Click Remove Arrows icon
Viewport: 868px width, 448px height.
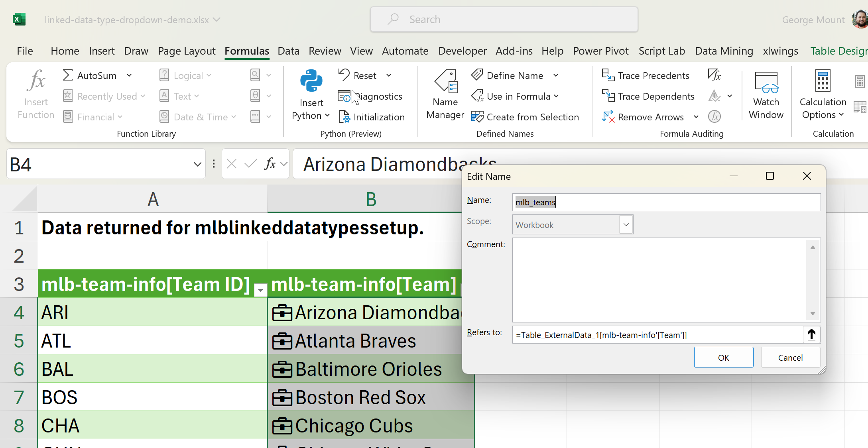coord(608,117)
